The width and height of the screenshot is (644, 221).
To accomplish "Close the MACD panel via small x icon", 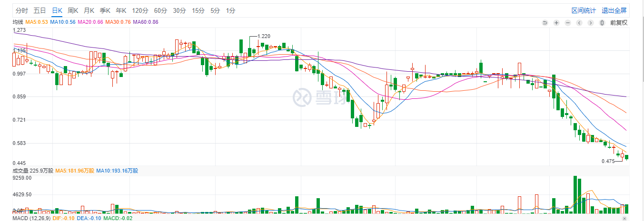I will 625,218.
